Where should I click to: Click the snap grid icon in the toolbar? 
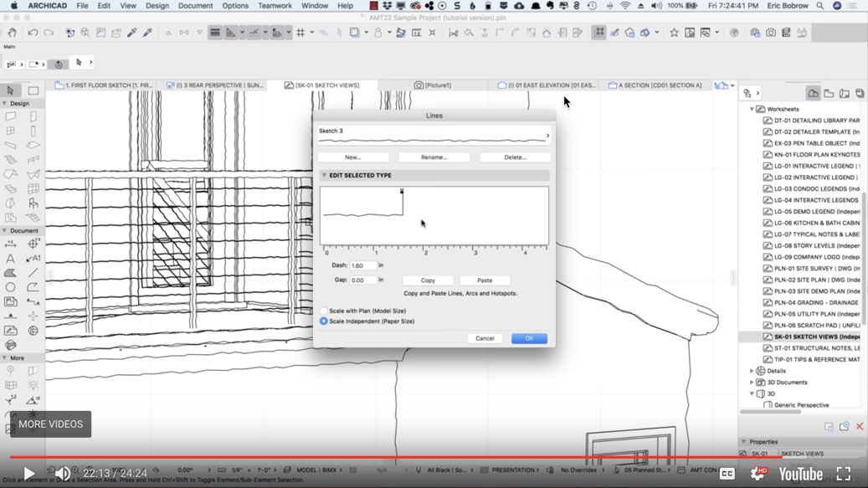301,33
